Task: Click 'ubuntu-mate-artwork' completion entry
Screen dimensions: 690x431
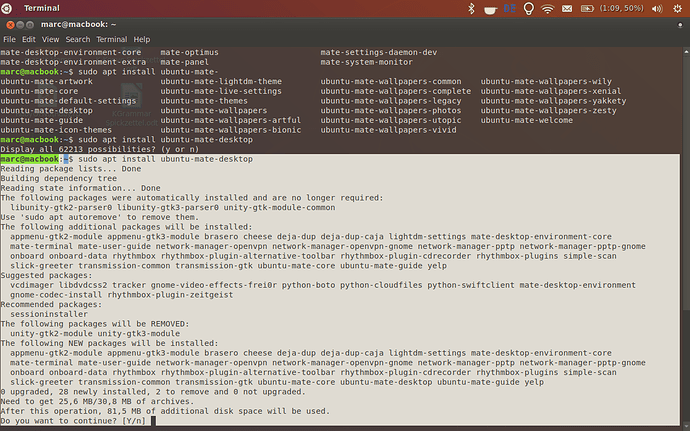Action: coord(47,81)
